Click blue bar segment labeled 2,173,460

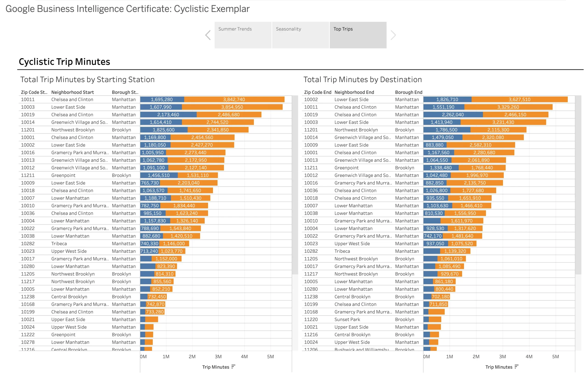point(168,115)
